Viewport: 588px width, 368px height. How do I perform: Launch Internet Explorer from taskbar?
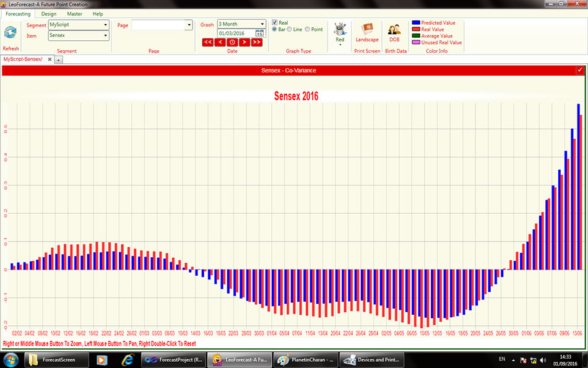128,360
